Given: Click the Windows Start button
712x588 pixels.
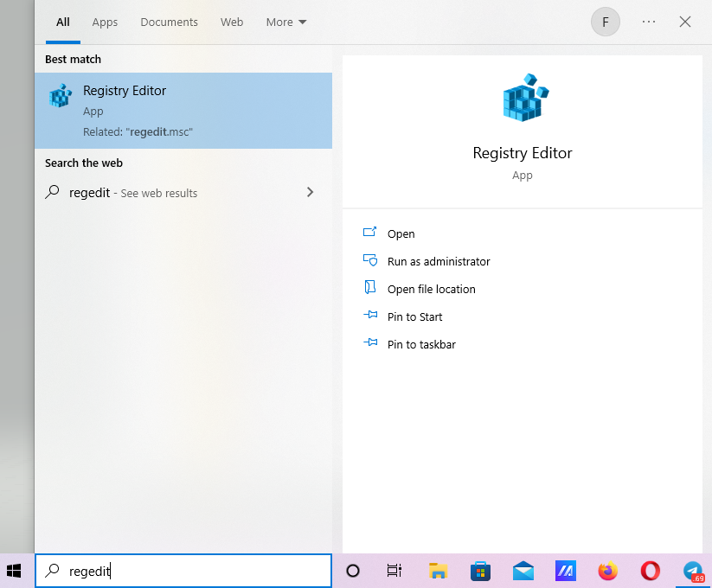Looking at the screenshot, I should click(14, 571).
